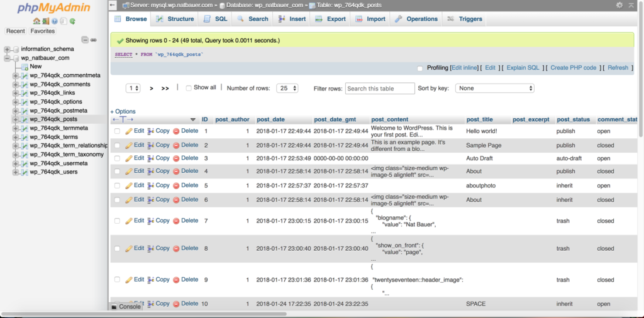Select the checkbox for aboutphoto row
644x318 pixels.
[x=118, y=185]
